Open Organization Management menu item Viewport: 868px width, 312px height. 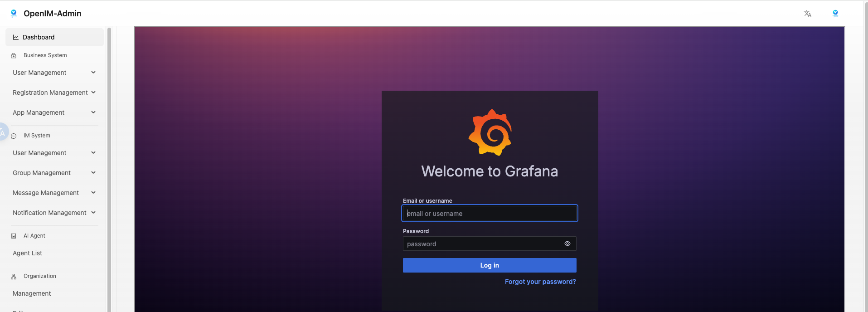point(32,293)
